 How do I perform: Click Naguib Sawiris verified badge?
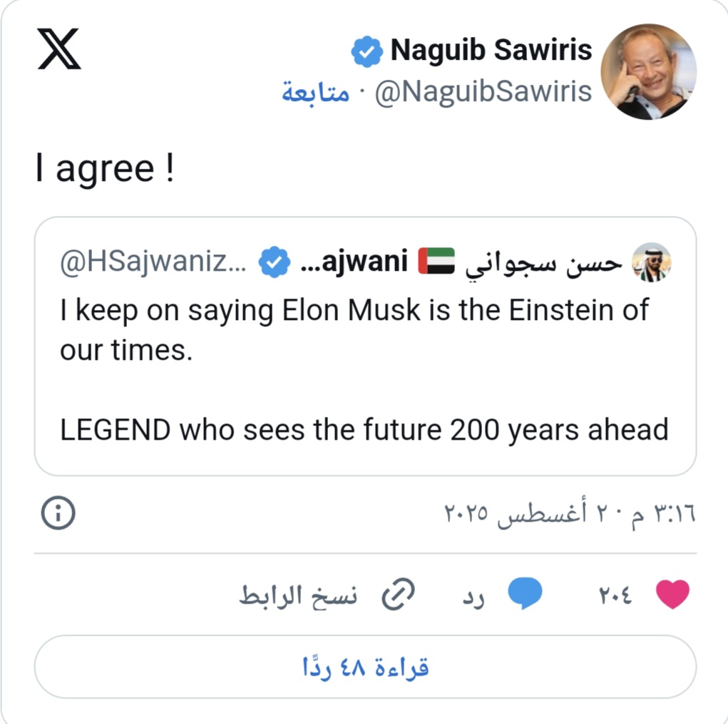click(367, 53)
